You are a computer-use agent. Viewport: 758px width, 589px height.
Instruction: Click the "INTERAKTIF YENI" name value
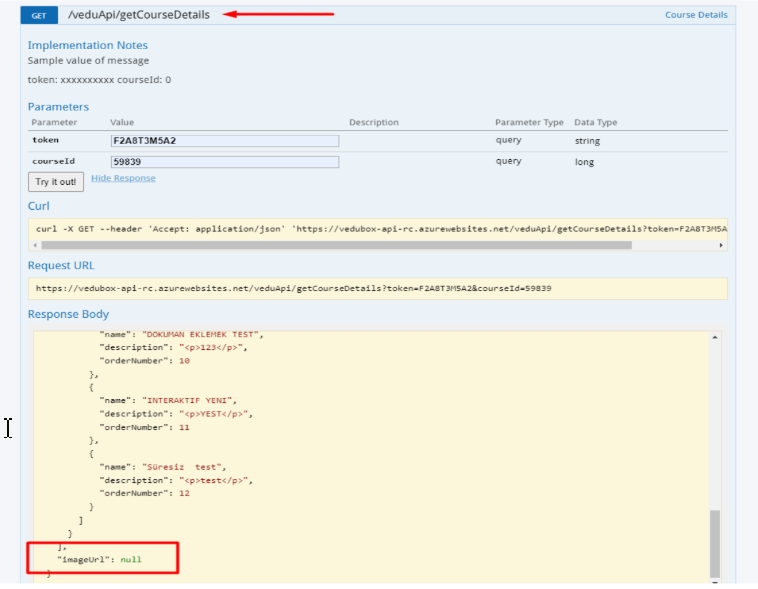[188, 400]
